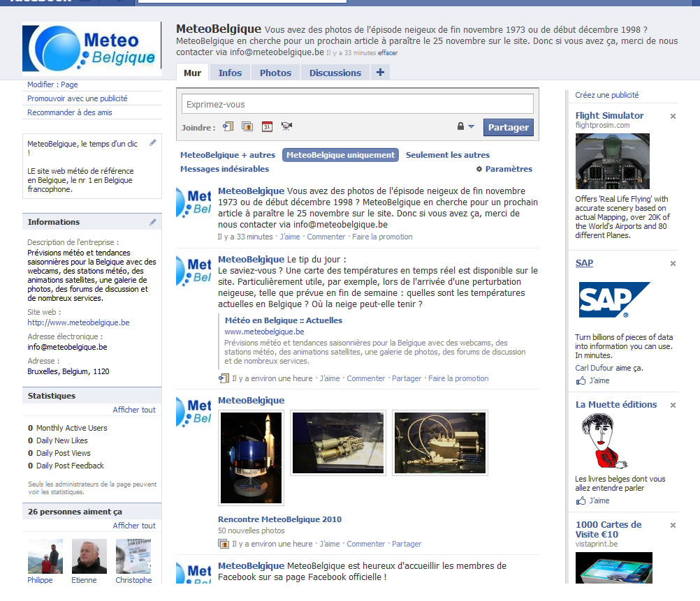Click Recommander à des amis
The image size is (700, 601).
coord(70,112)
